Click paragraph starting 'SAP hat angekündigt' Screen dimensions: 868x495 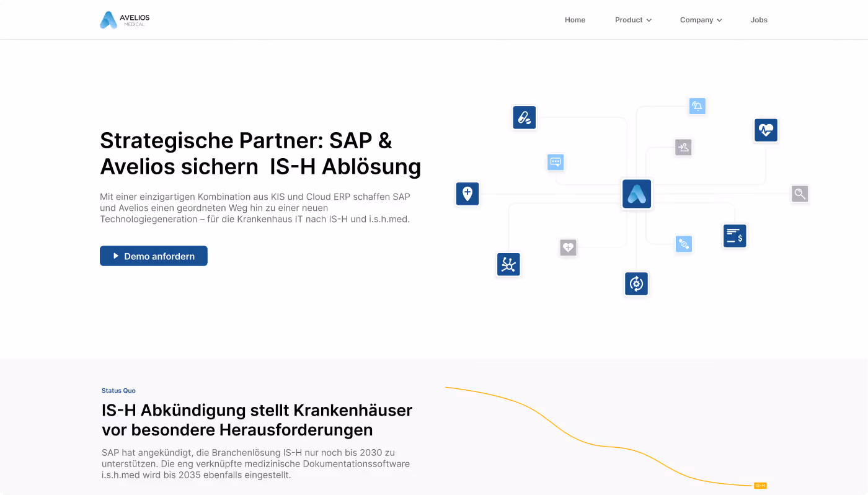255,464
